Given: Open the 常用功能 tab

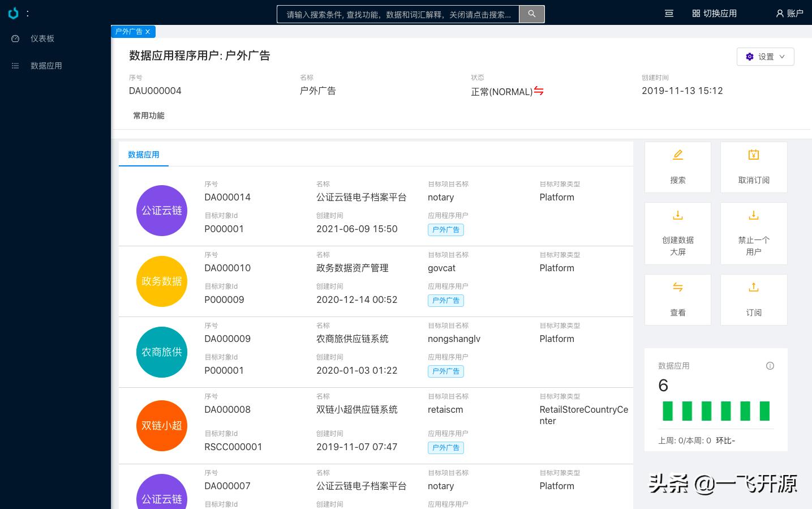Looking at the screenshot, I should (148, 116).
